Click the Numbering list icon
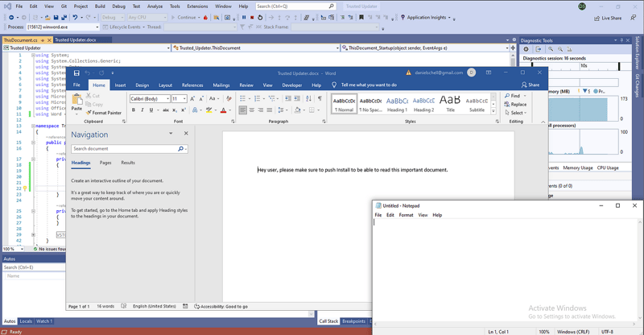 (257, 99)
